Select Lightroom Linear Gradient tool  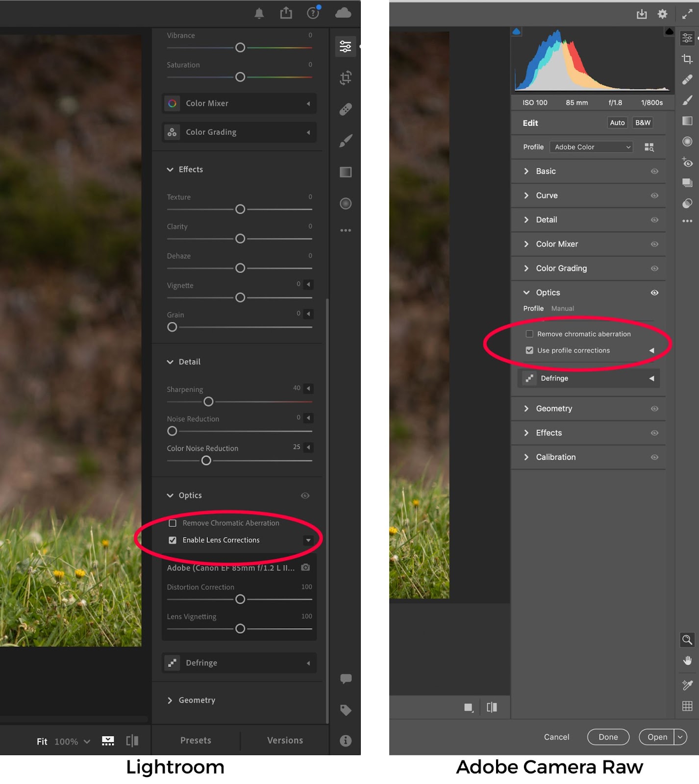346,172
